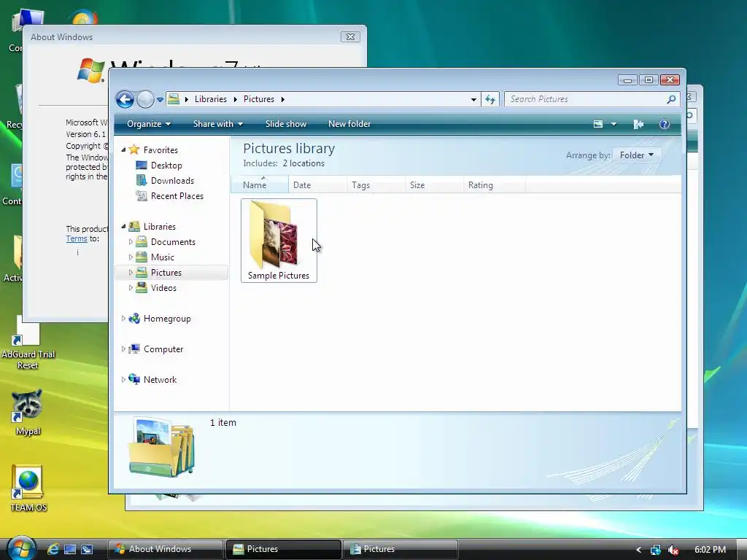
Task: Select the Music library icon
Action: (x=142, y=257)
